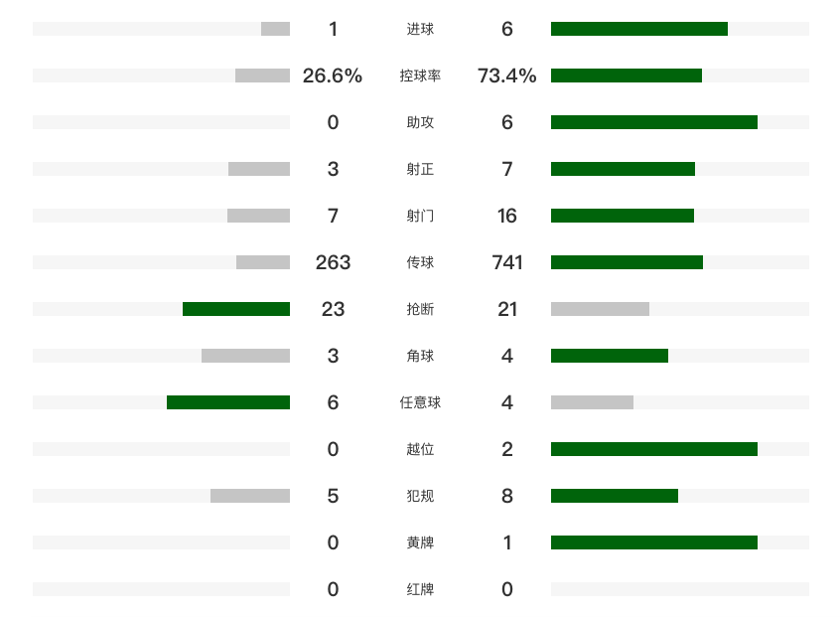
Task: Click the 射正 stat label
Action: coord(420,169)
